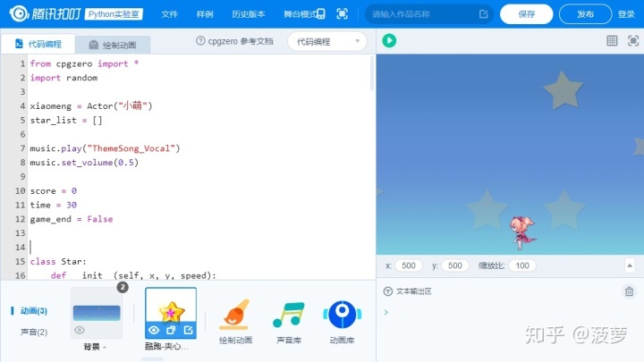Click the edit name icon
The height and width of the screenshot is (362, 644).
click(483, 14)
